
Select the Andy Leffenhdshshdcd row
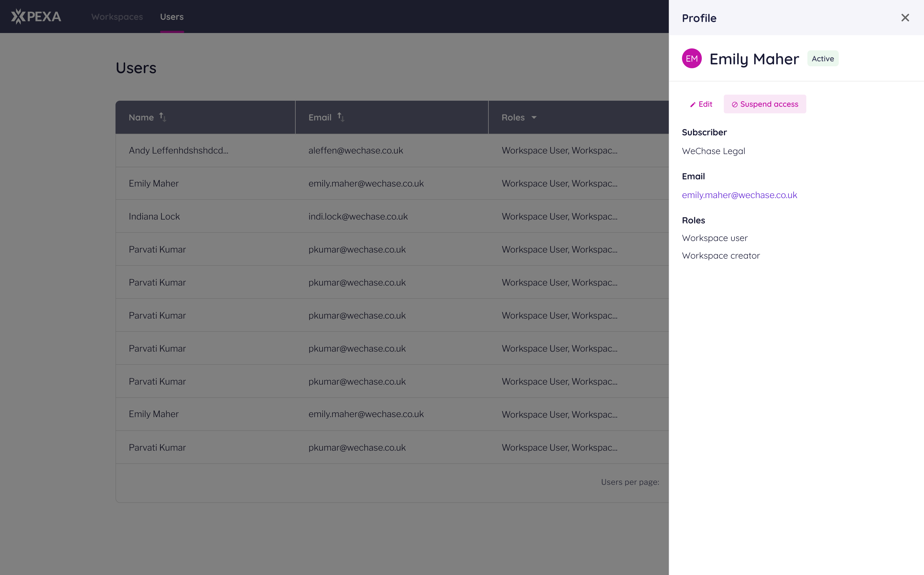(178, 150)
